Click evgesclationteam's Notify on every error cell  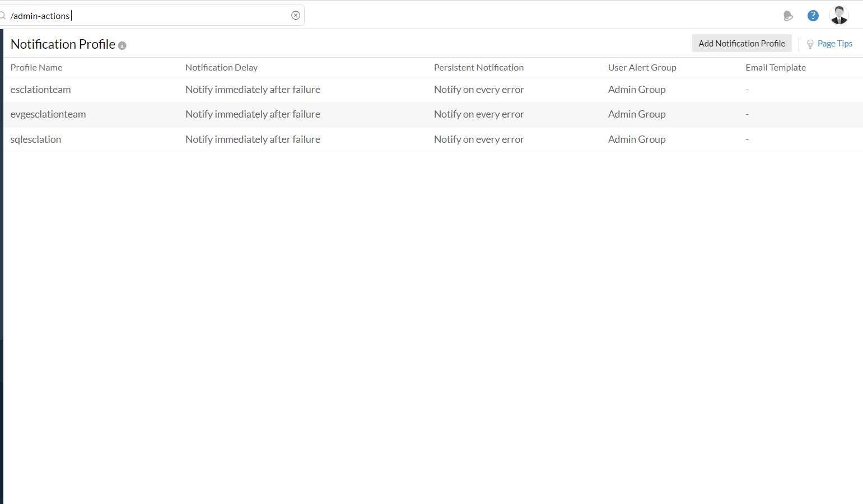point(479,114)
